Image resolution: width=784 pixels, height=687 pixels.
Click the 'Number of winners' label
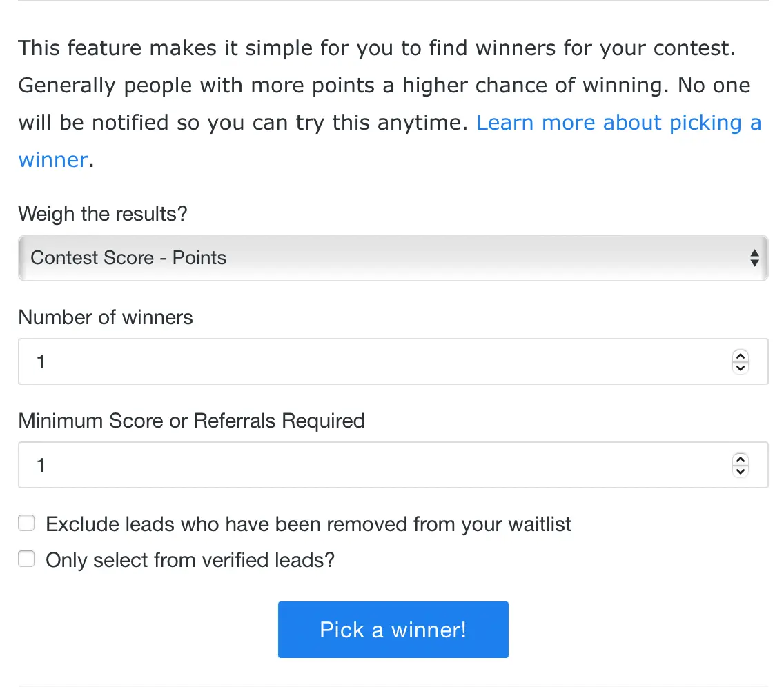[x=106, y=317]
